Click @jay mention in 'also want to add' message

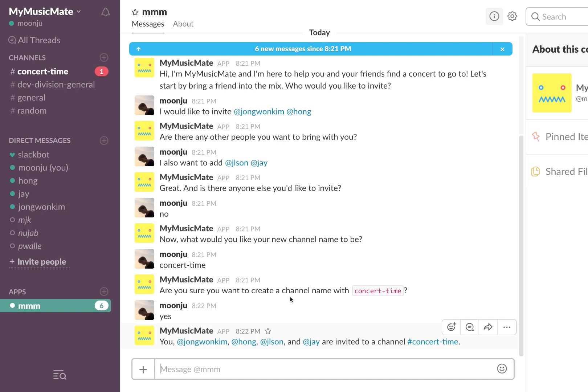tap(259, 163)
